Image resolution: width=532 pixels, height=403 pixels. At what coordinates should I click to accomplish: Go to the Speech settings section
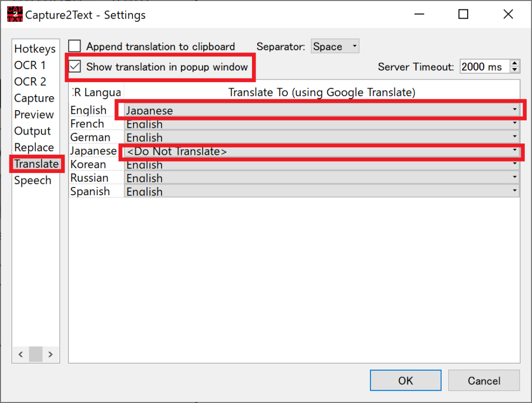click(33, 181)
